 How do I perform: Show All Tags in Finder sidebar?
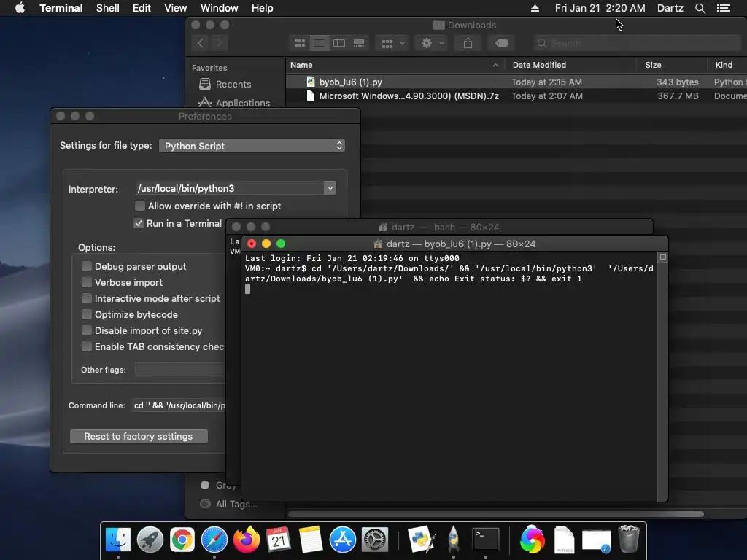[236, 504]
